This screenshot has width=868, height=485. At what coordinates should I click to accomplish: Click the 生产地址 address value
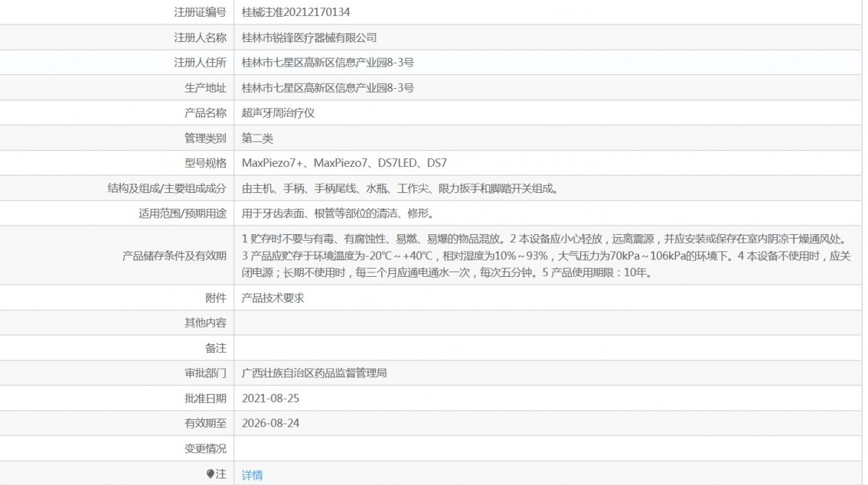(328, 88)
